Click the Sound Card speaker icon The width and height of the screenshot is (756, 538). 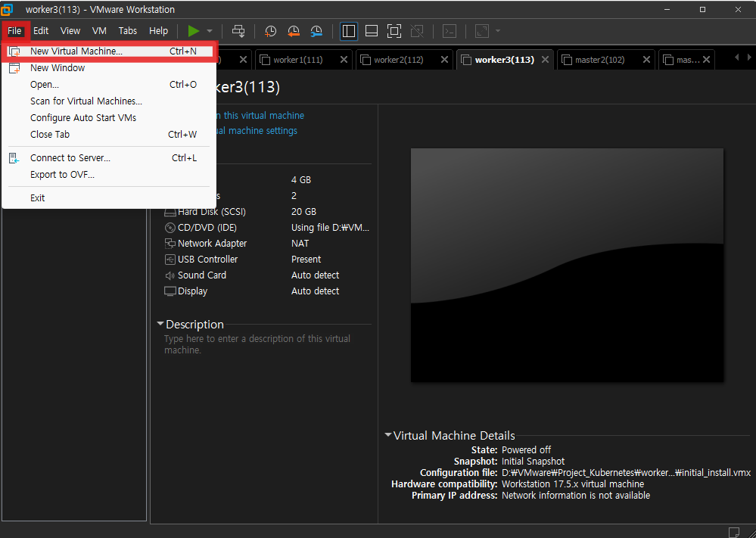click(170, 275)
